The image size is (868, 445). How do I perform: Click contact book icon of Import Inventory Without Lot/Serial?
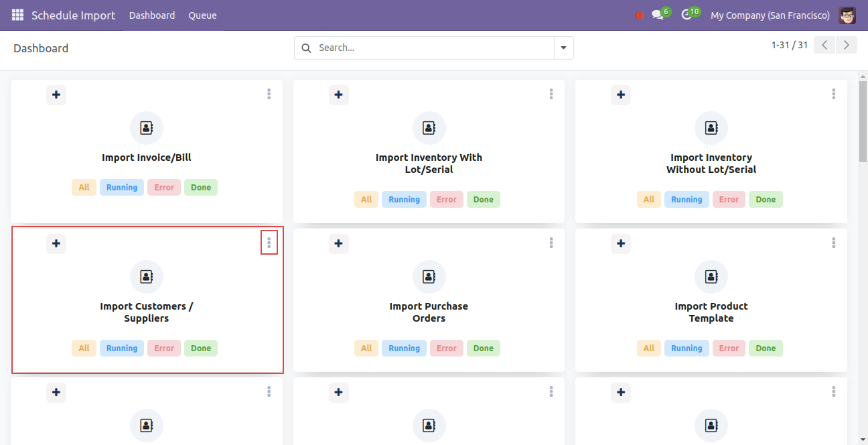711,128
